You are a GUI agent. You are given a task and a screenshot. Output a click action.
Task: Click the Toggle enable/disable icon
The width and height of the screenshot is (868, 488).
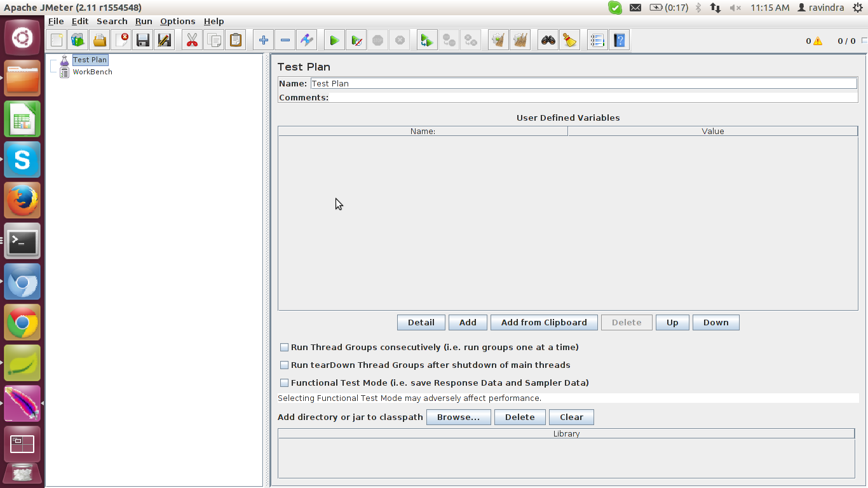tap(307, 41)
